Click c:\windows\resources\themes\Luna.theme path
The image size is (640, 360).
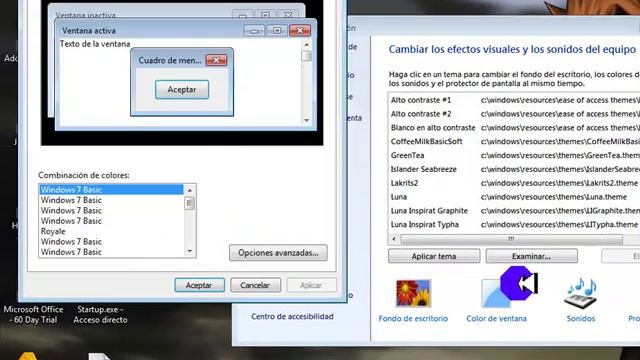point(554,197)
